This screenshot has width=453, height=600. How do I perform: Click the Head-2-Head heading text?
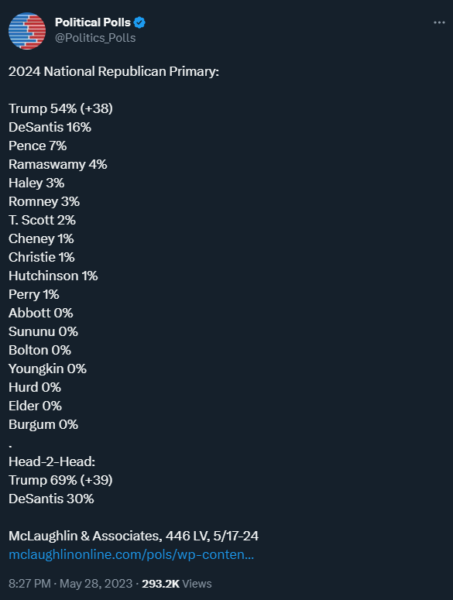coord(52,461)
